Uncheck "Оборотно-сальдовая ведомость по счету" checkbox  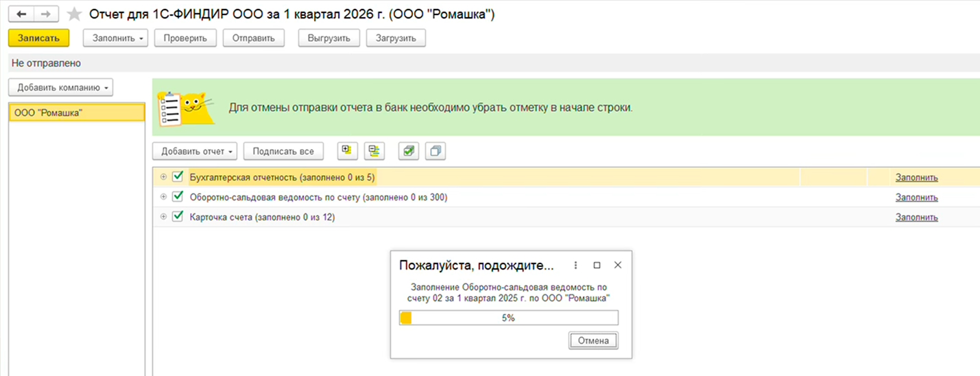[178, 197]
